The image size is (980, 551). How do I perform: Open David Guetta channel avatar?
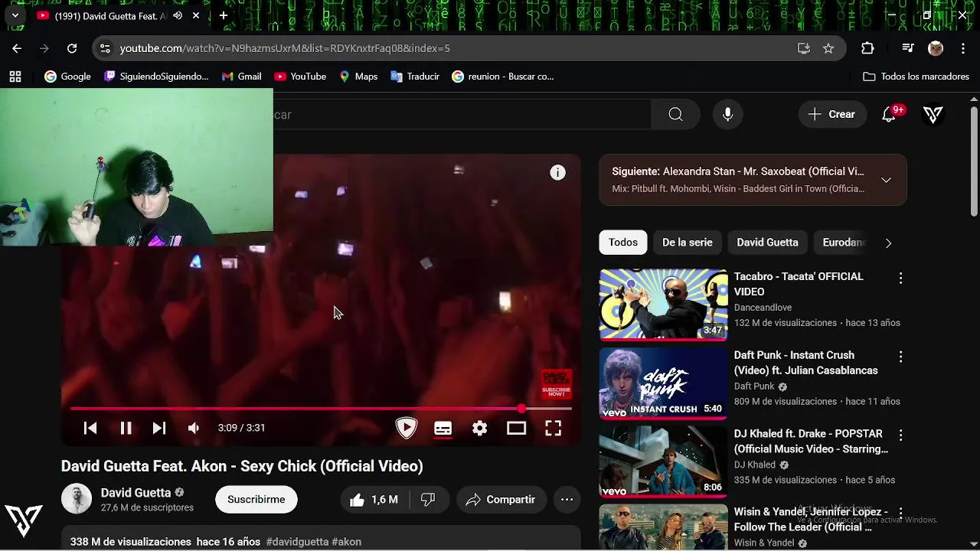point(77,499)
